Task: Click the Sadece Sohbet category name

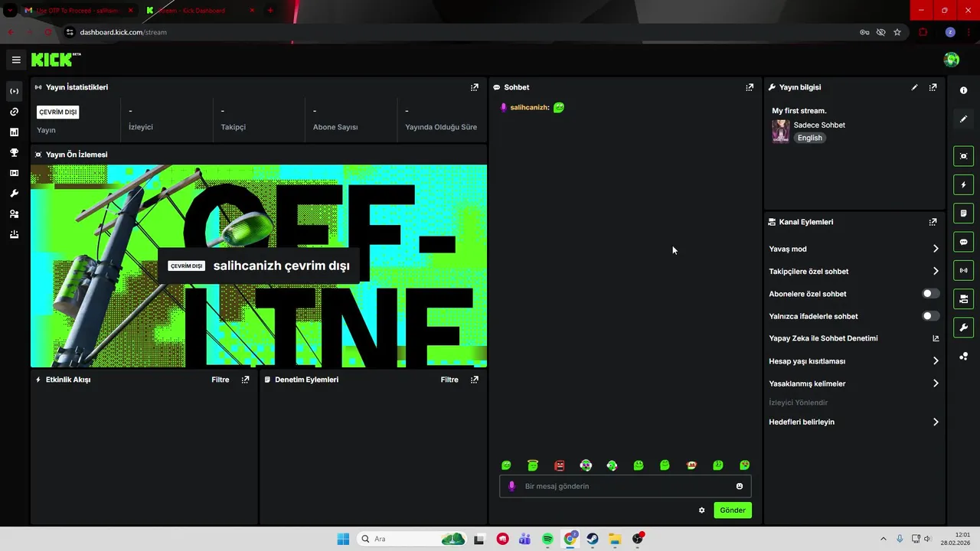Action: point(819,125)
